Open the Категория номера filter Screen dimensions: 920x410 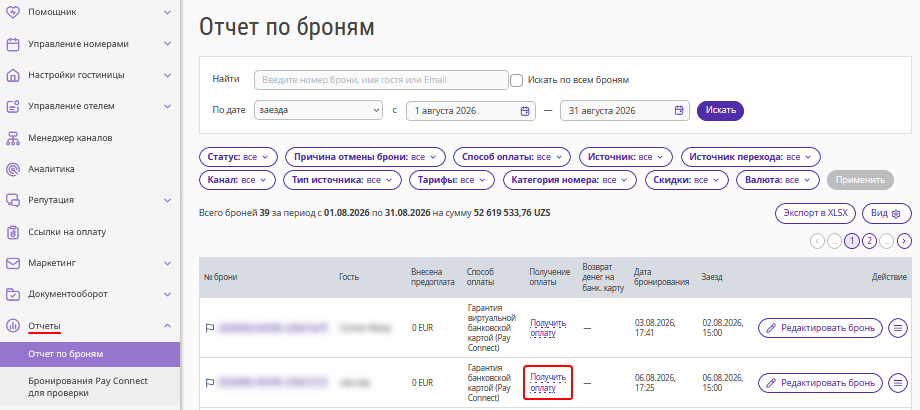point(570,180)
